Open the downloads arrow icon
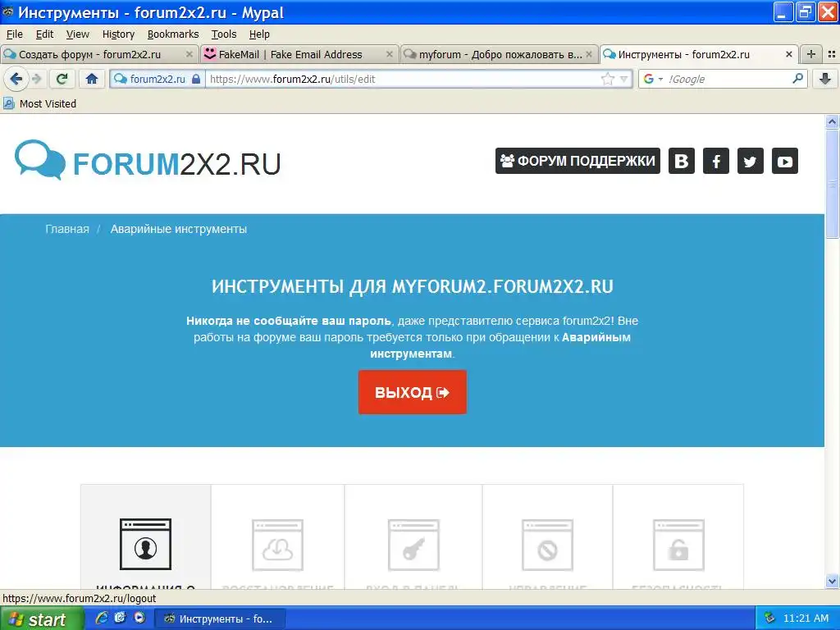840x630 pixels. point(825,80)
